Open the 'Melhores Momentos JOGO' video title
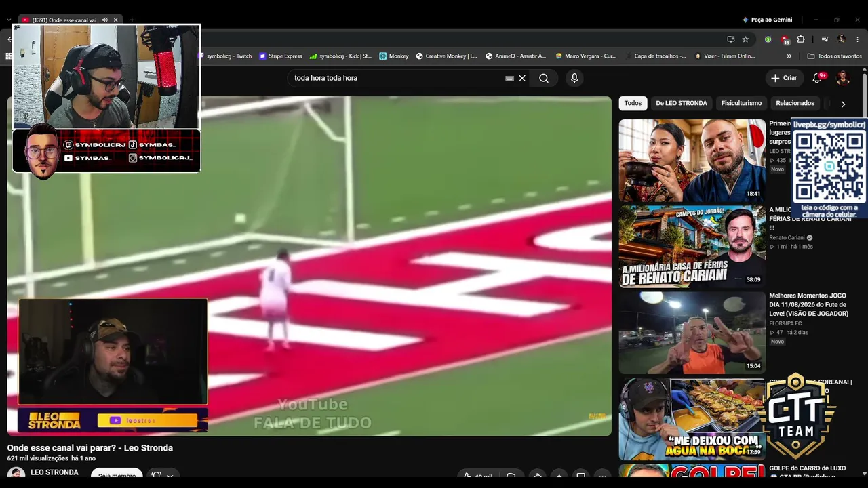The height and width of the screenshot is (488, 868). (808, 304)
